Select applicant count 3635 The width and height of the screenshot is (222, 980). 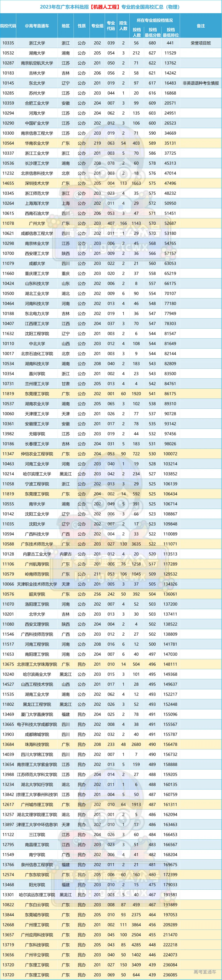[136, 544]
